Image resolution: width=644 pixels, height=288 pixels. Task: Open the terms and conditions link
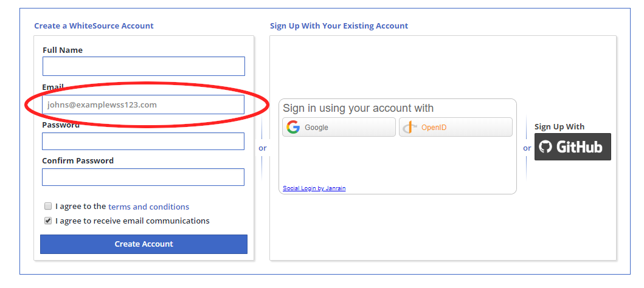point(148,207)
